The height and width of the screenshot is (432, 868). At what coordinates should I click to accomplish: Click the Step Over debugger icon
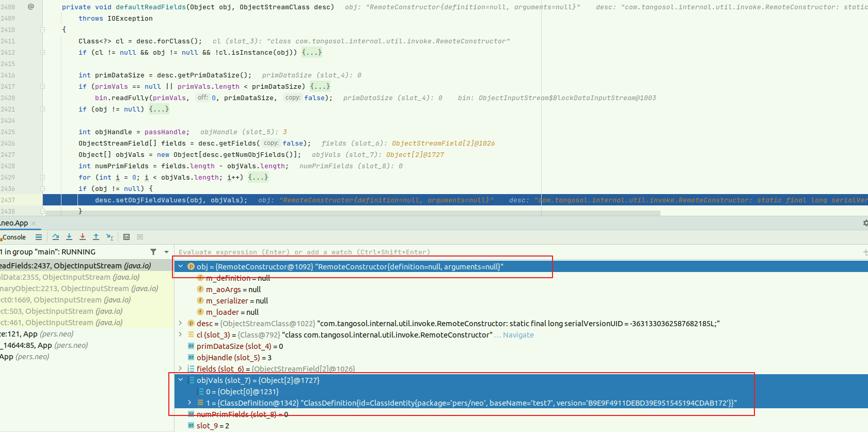(56, 237)
